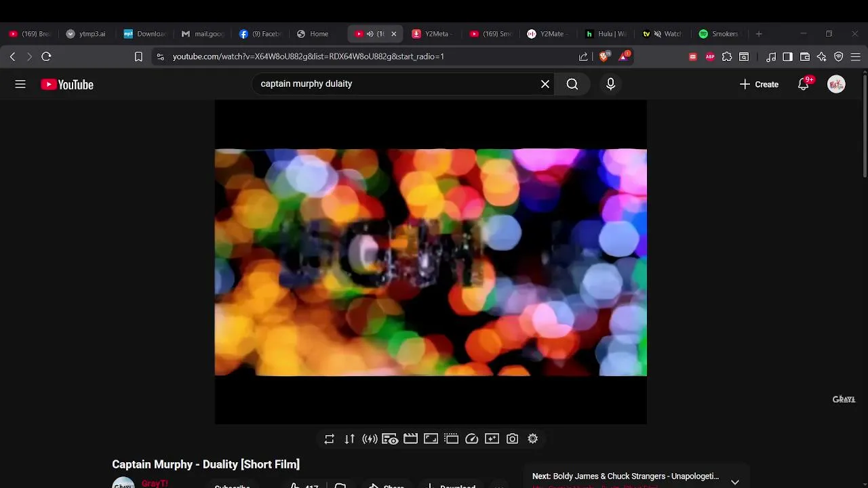
Task: Focus the browser address bar URL
Action: click(309, 57)
